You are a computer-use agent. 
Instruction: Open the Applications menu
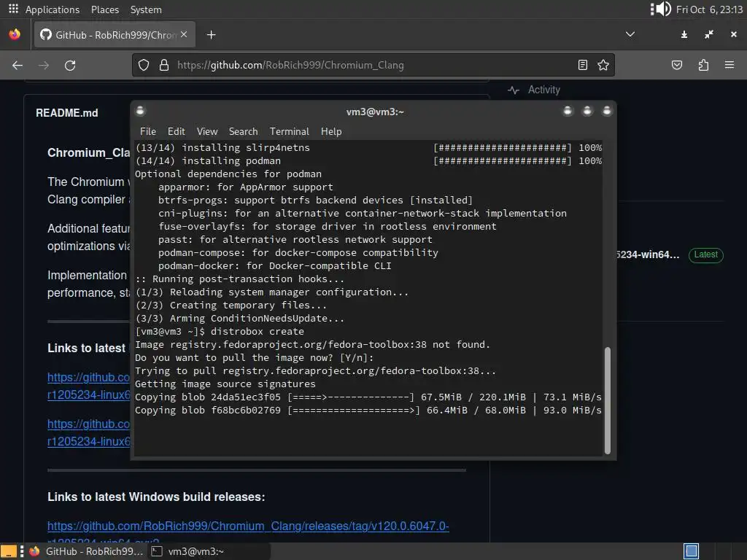tap(53, 9)
